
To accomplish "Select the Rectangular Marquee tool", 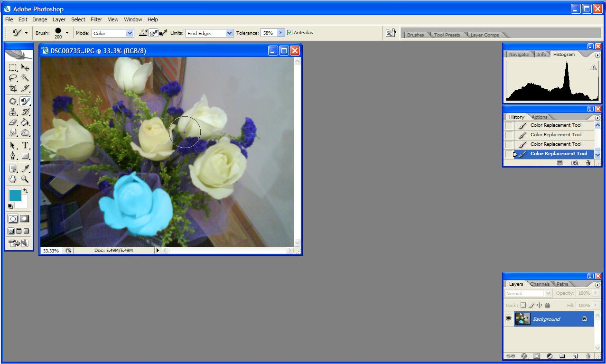I will [x=13, y=68].
